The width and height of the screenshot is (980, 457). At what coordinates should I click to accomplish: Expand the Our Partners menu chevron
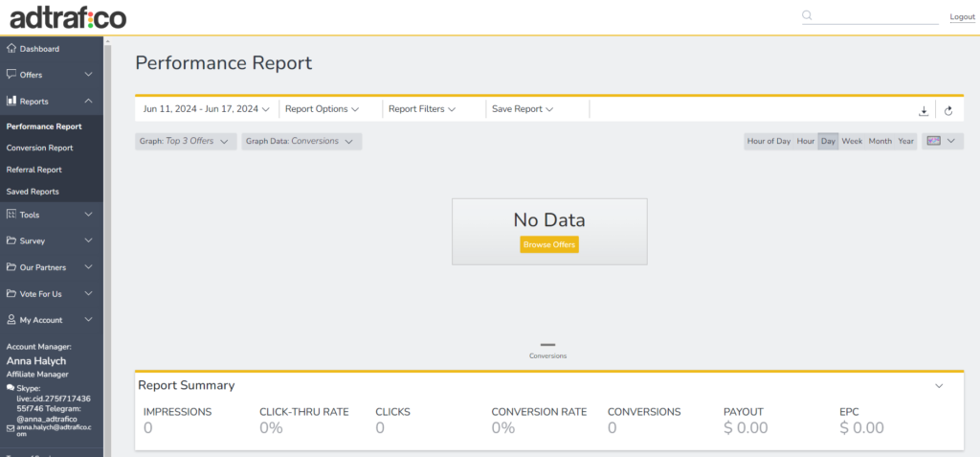[89, 266]
